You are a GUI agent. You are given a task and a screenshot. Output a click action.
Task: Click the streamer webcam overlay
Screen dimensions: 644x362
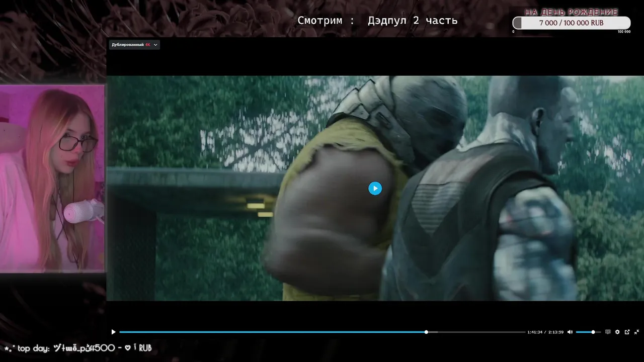click(x=52, y=178)
